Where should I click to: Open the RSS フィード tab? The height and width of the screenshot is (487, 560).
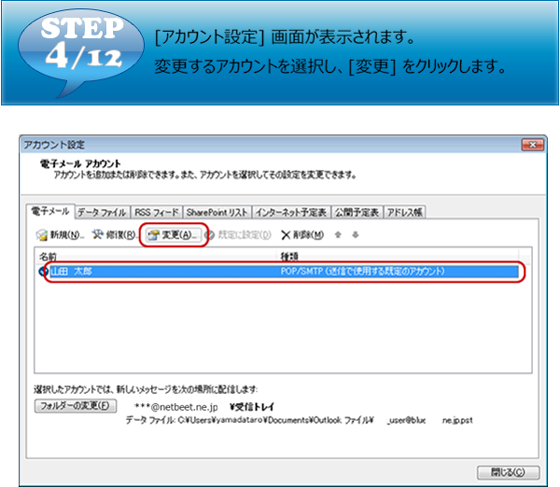pyautogui.click(x=156, y=212)
